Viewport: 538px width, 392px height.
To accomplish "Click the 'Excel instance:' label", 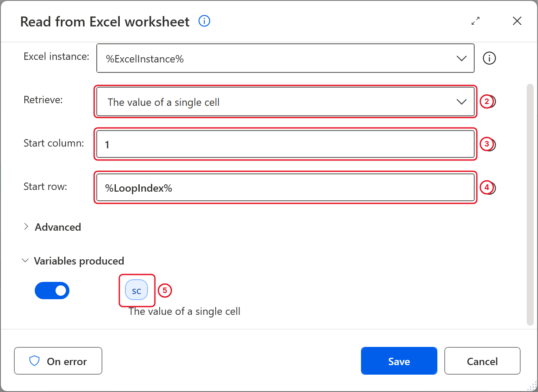I will click(56, 56).
